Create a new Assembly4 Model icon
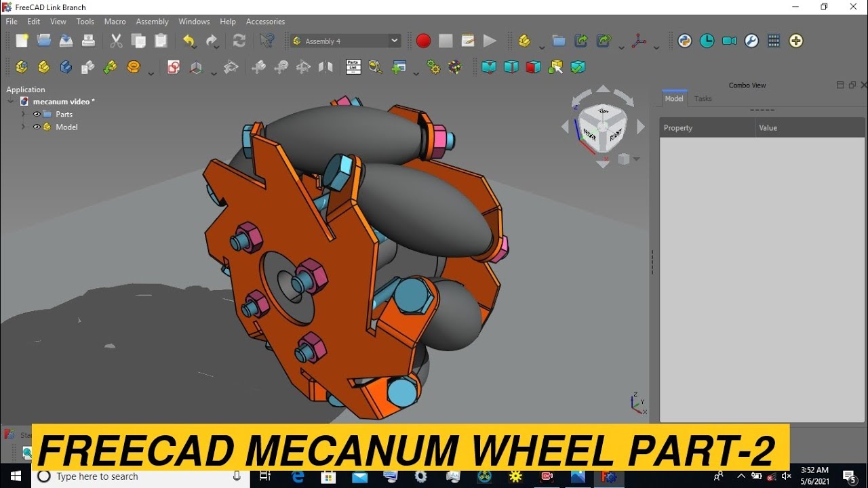The height and width of the screenshot is (488, 868). 22,66
